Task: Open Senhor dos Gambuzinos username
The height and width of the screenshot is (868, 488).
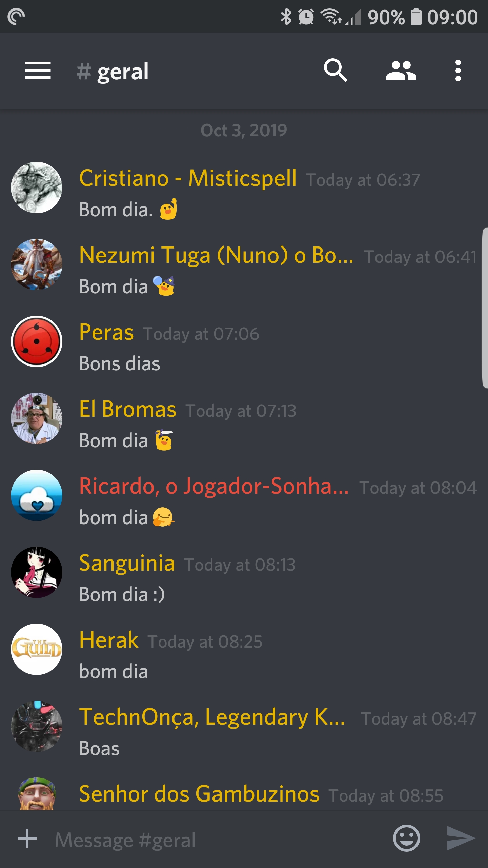Action: pos(199,794)
